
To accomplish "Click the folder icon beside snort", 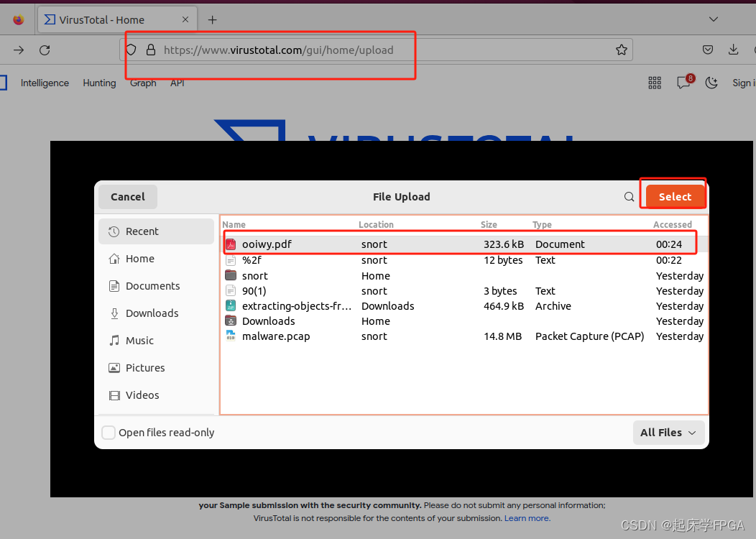I will pyautogui.click(x=231, y=275).
